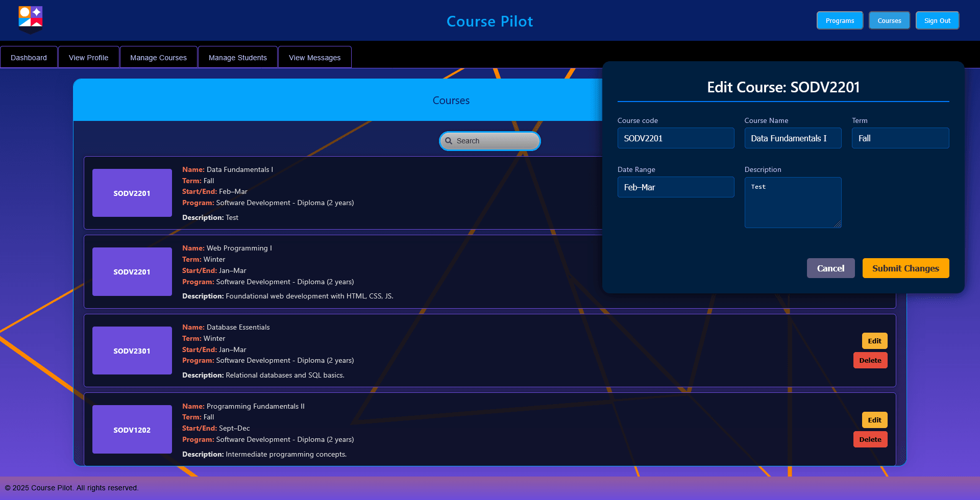Sign Out of Course Pilot
The height and width of the screenshot is (500, 980).
[937, 20]
